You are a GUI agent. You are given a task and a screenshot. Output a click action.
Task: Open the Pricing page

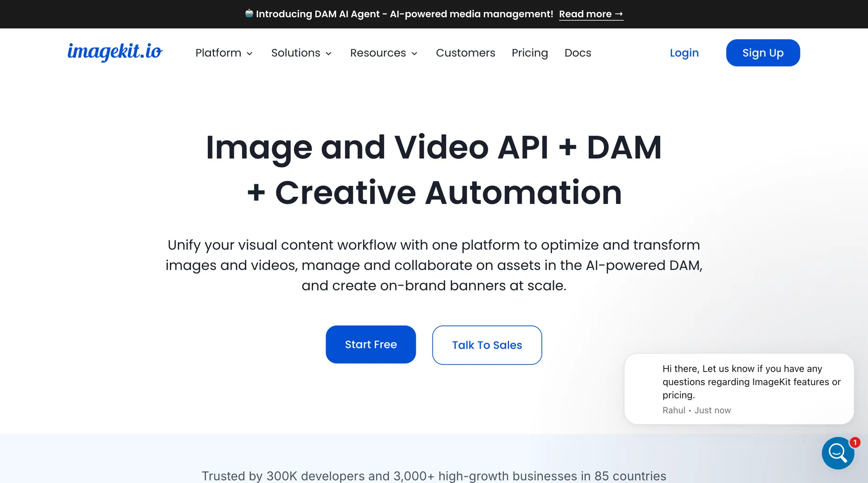[530, 53]
